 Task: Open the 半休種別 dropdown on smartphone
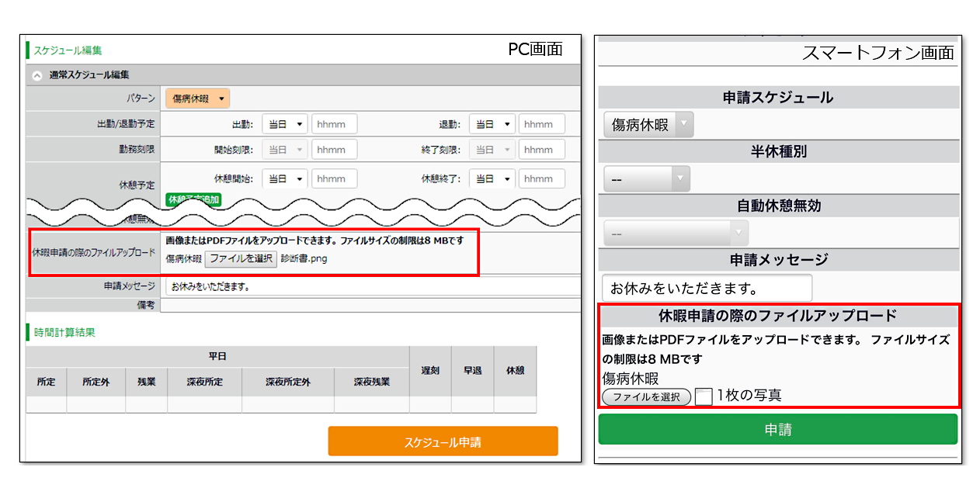click(x=646, y=179)
